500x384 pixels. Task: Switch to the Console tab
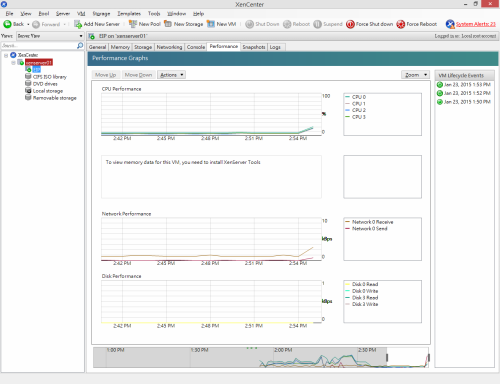(x=196, y=47)
